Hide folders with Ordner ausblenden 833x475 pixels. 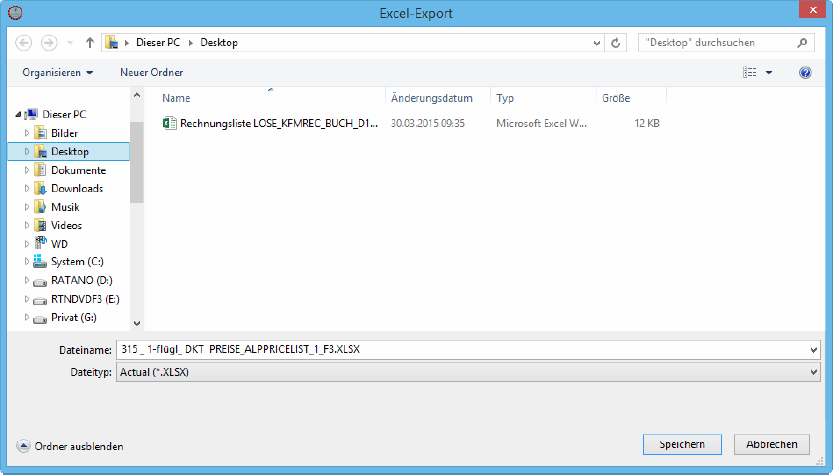[70, 446]
